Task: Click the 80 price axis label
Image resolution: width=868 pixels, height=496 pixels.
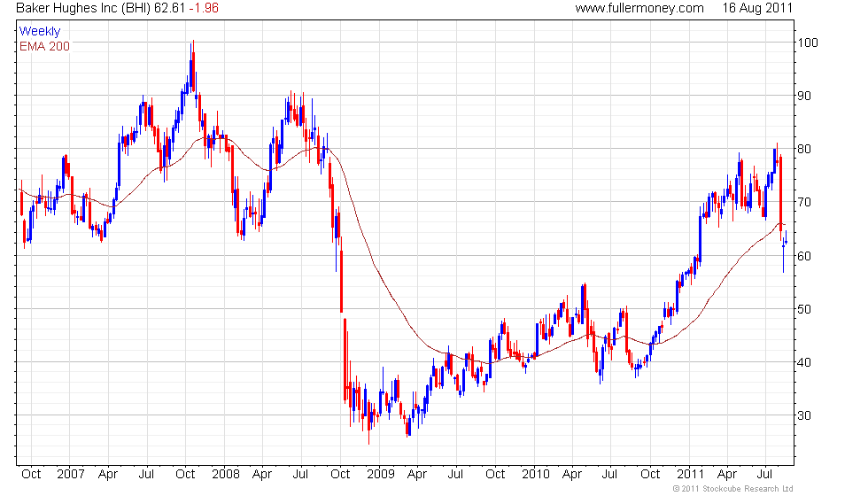Action: [804, 149]
